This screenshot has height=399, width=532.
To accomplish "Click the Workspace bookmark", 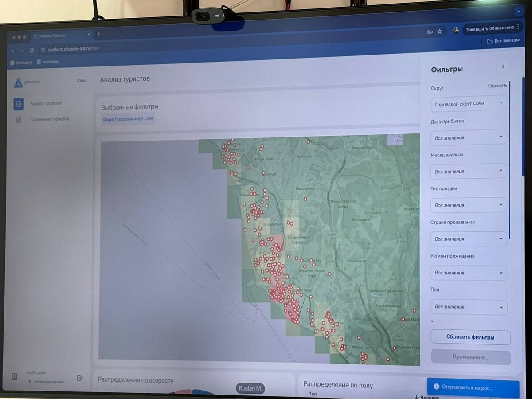I will coord(21,63).
